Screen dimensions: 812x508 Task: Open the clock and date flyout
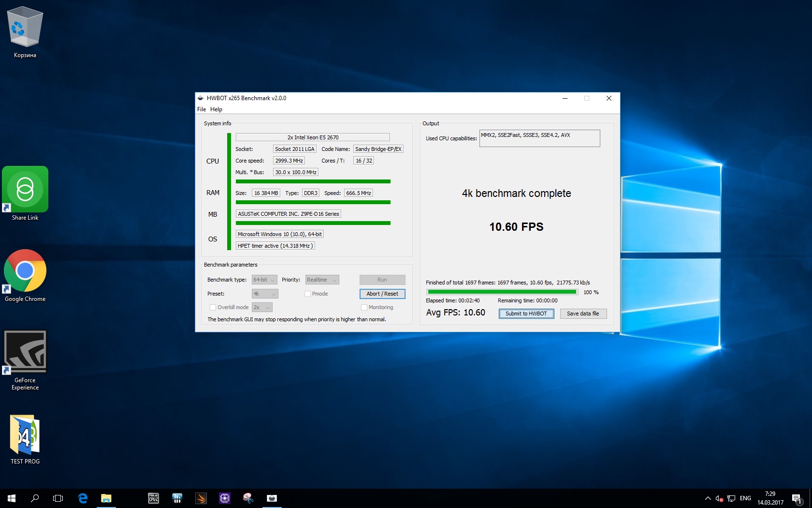click(770, 498)
